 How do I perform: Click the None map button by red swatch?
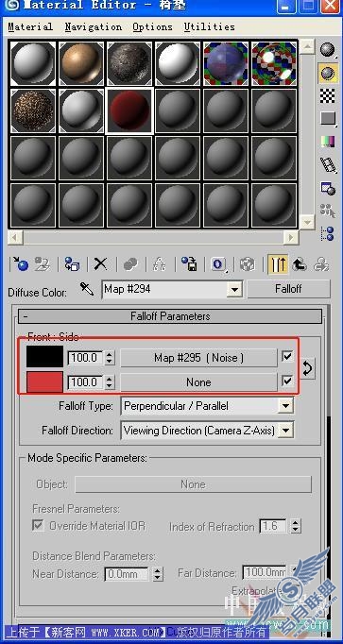point(198,382)
